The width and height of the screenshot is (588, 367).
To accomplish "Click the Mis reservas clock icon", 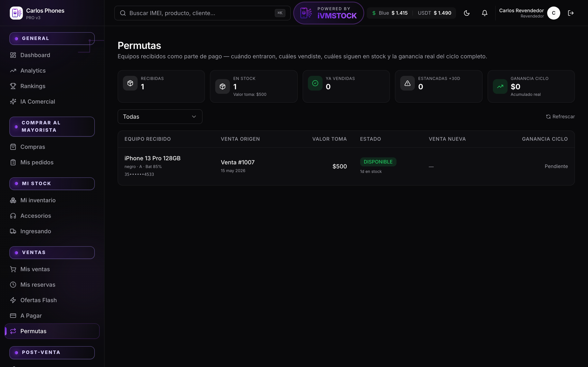I will 13,285.
